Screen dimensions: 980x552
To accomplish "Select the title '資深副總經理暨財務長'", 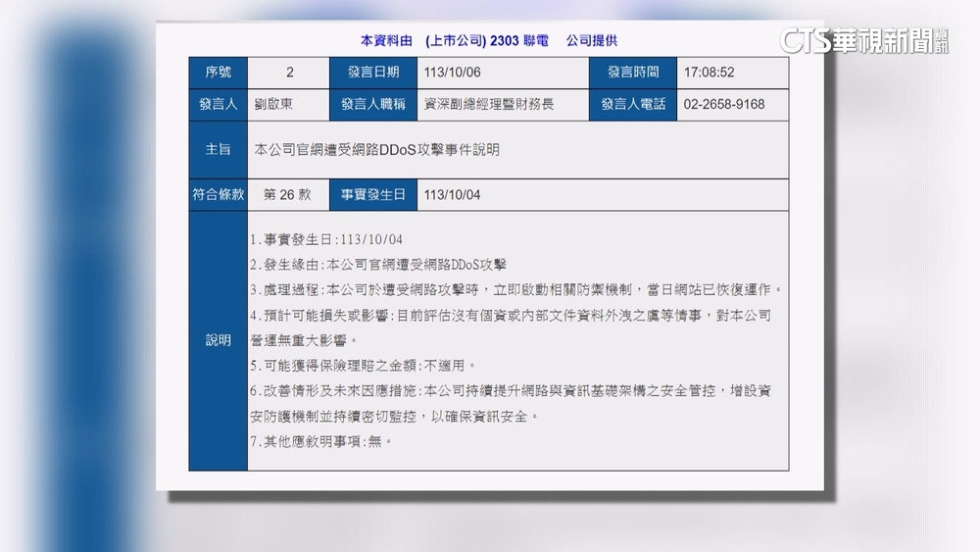I will tap(489, 104).
